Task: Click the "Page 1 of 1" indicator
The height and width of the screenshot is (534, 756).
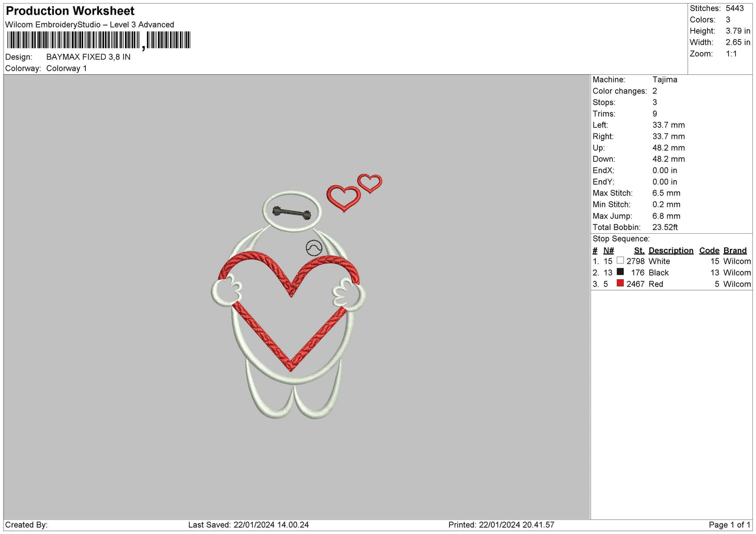Action: 730,525
